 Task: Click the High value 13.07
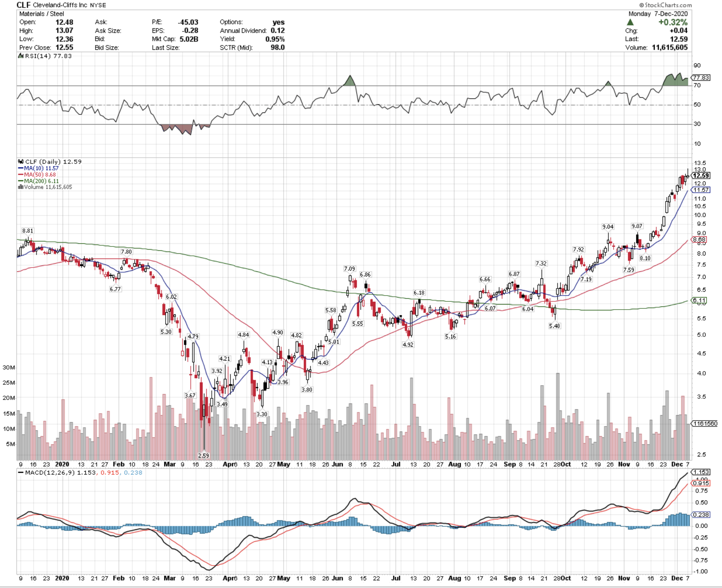pos(64,30)
